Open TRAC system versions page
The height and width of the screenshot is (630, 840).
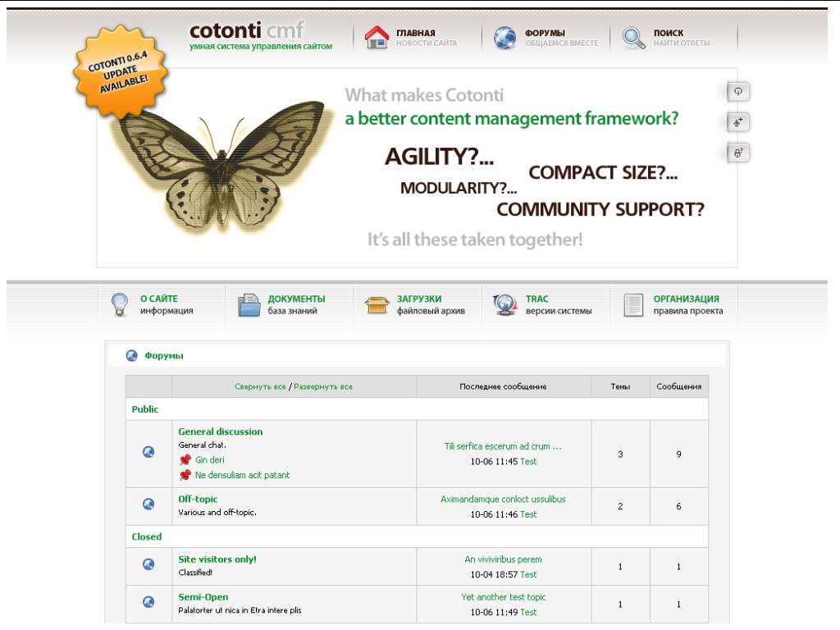click(536, 299)
